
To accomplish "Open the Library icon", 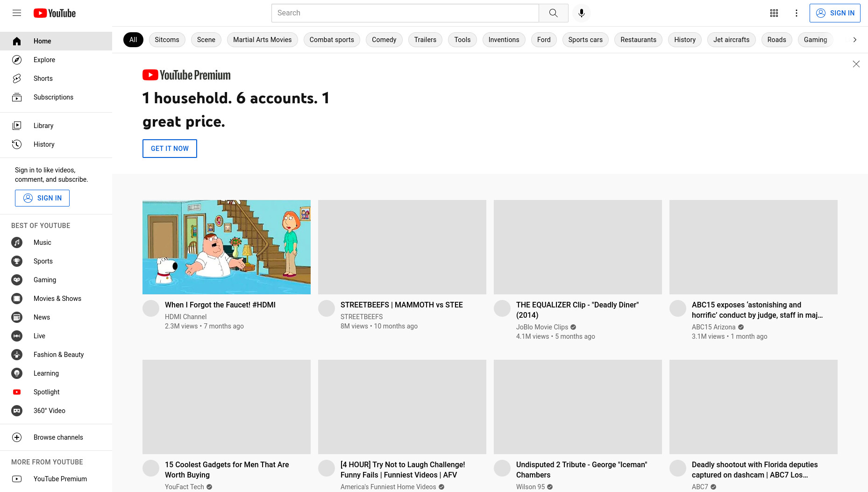I will [17, 126].
